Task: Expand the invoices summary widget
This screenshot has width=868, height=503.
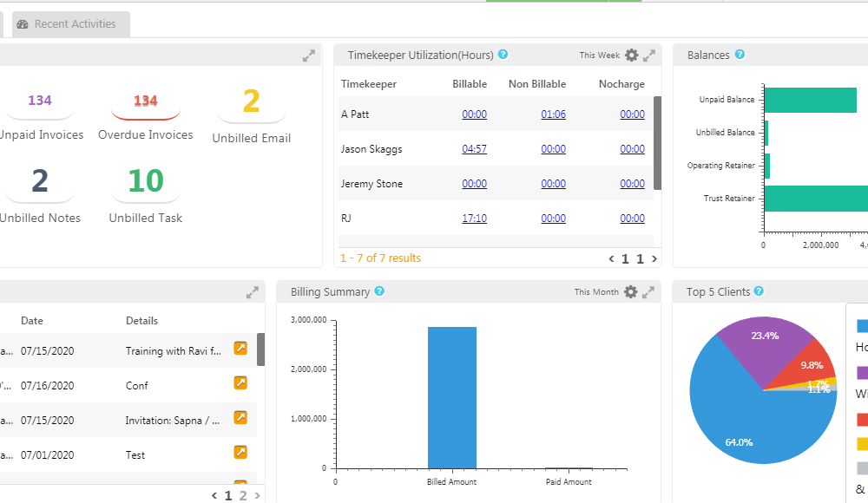Action: [x=308, y=56]
